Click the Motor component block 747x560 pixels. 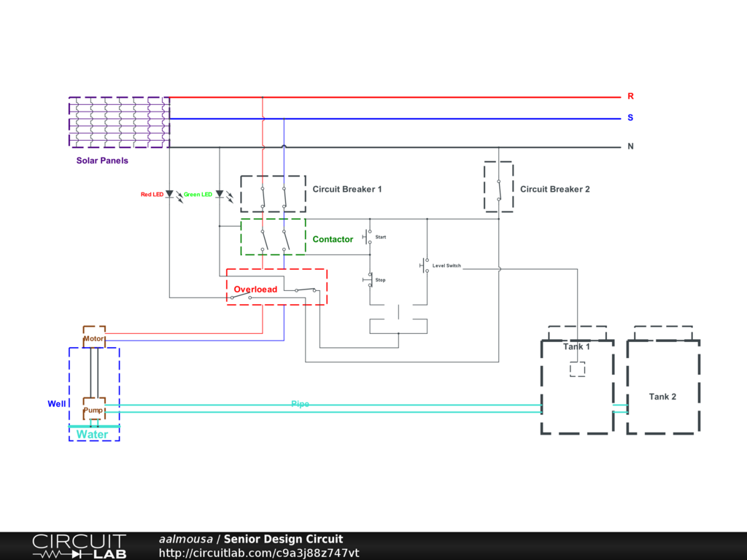94,338
